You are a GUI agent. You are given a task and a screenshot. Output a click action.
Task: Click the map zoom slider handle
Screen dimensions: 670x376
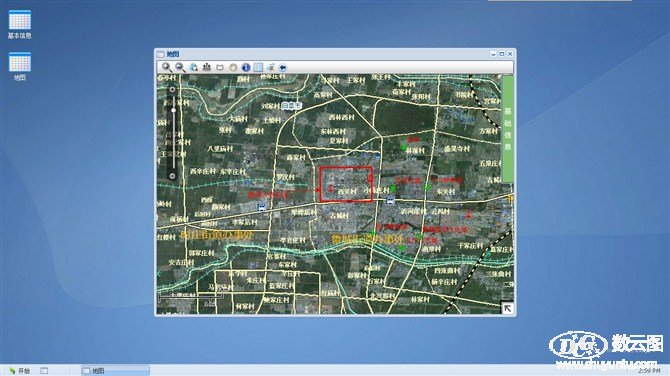tap(173, 110)
